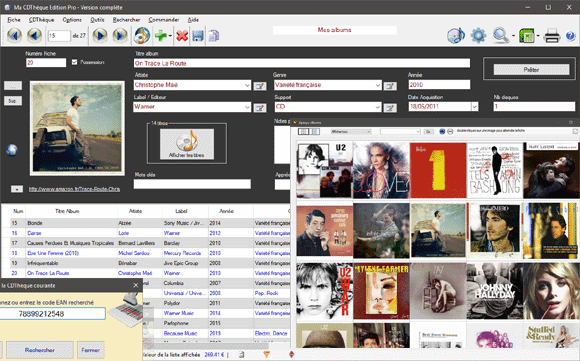Image resolution: width=580 pixels, height=361 pixels.
Task: Save record with the floppy disk icon
Action: pyautogui.click(x=198, y=36)
